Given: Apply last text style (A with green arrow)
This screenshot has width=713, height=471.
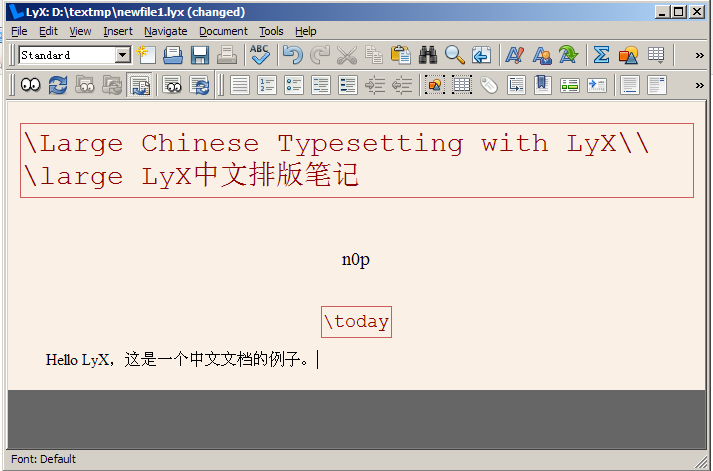Looking at the screenshot, I should coord(569,55).
